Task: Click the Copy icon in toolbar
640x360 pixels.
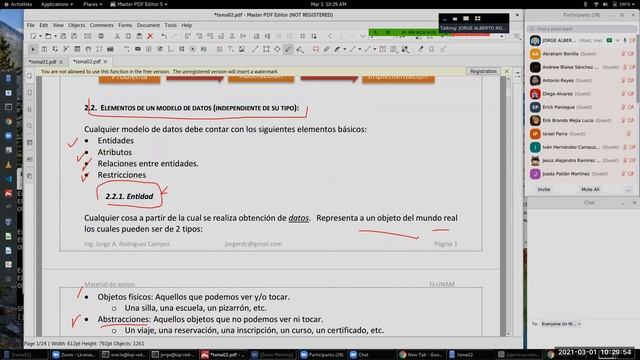Action: pyautogui.click(x=128, y=36)
